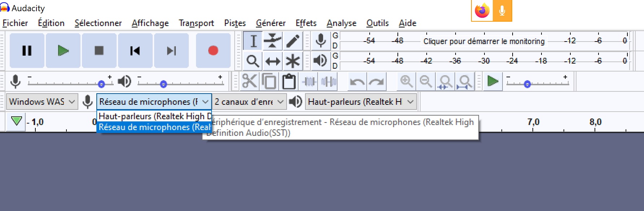
Task: Open the Transport menu
Action: click(x=196, y=23)
